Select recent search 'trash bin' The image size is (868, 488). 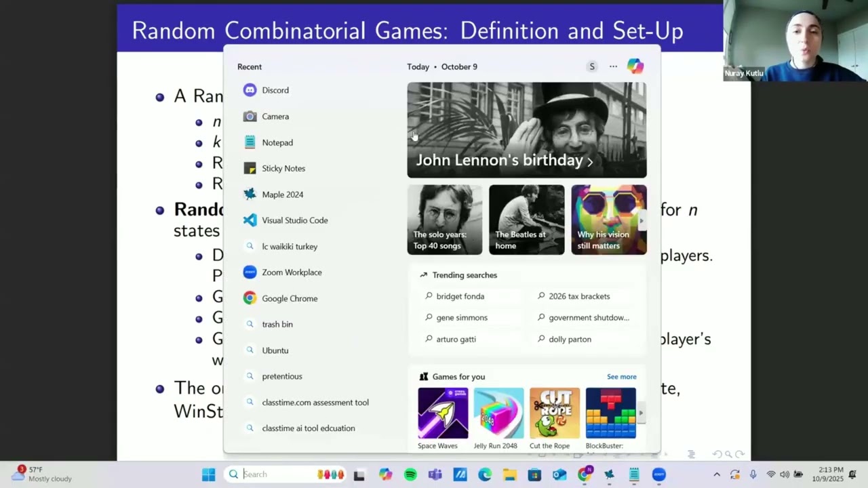[x=277, y=325]
